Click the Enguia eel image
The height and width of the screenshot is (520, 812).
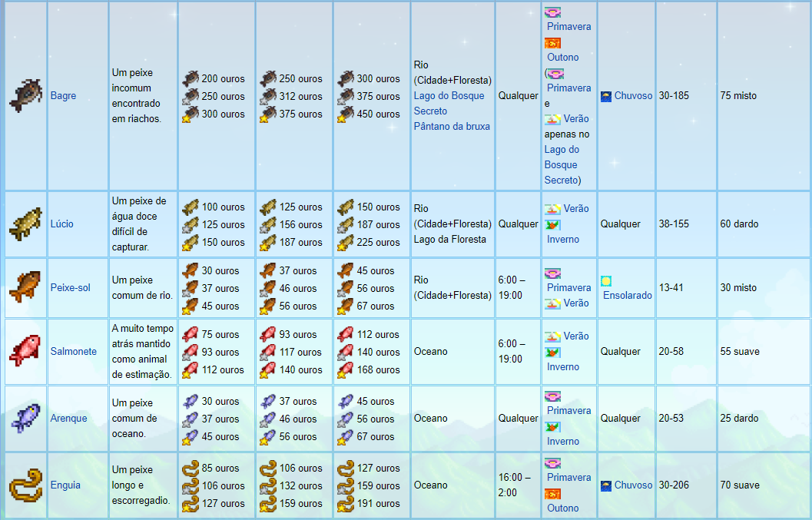point(25,485)
